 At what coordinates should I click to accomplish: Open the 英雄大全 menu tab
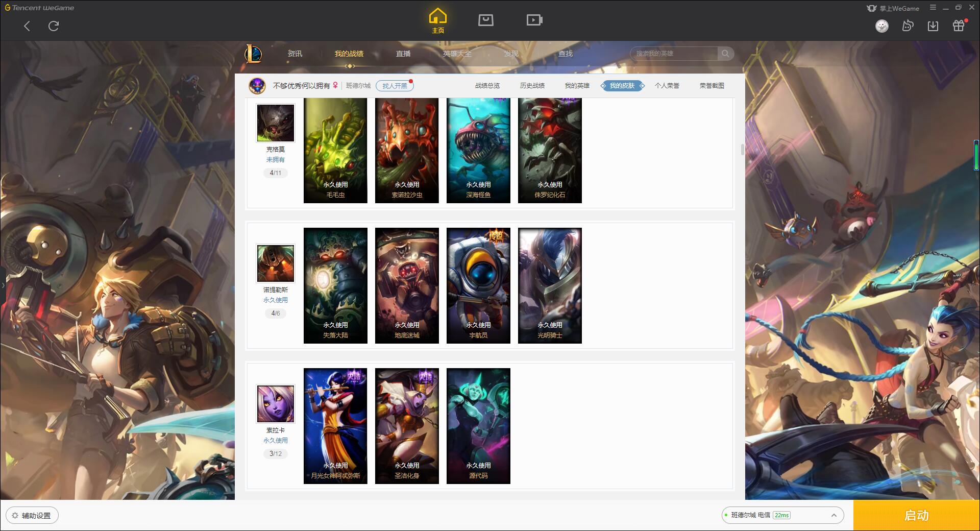coord(457,54)
